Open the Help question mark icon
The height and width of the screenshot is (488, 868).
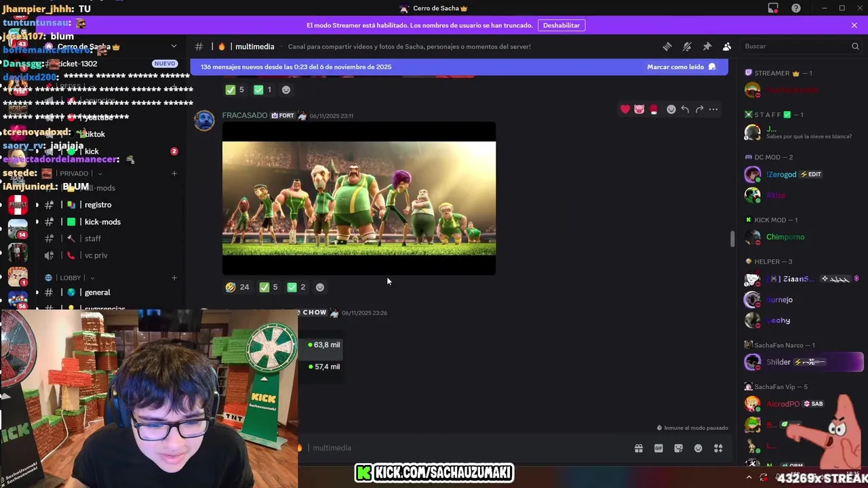click(x=796, y=8)
